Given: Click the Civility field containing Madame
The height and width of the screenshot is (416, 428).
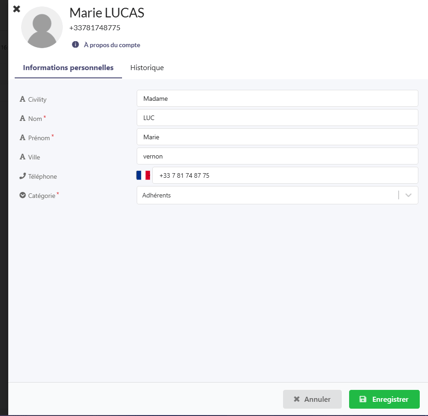Looking at the screenshot, I should tap(277, 99).
